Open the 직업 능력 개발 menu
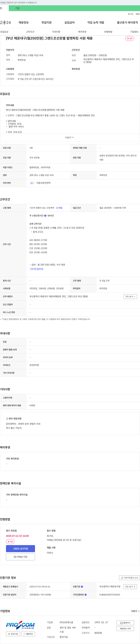The image size is (140, 644). 96,23
